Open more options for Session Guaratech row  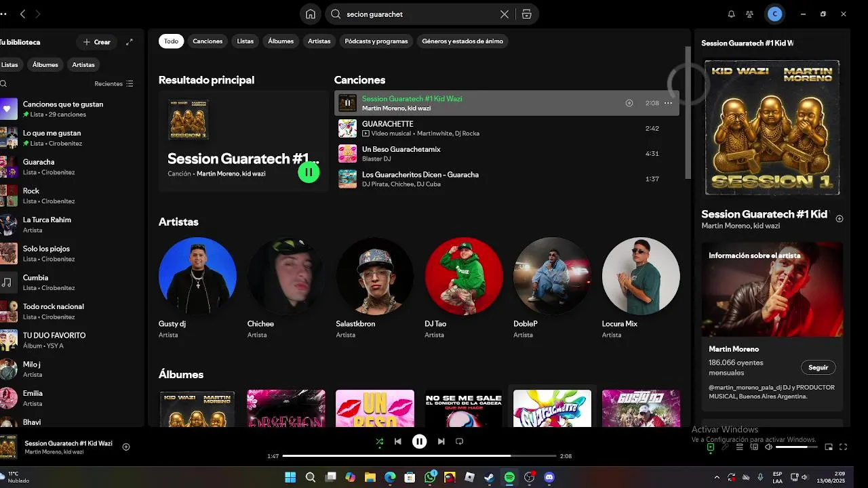point(668,103)
